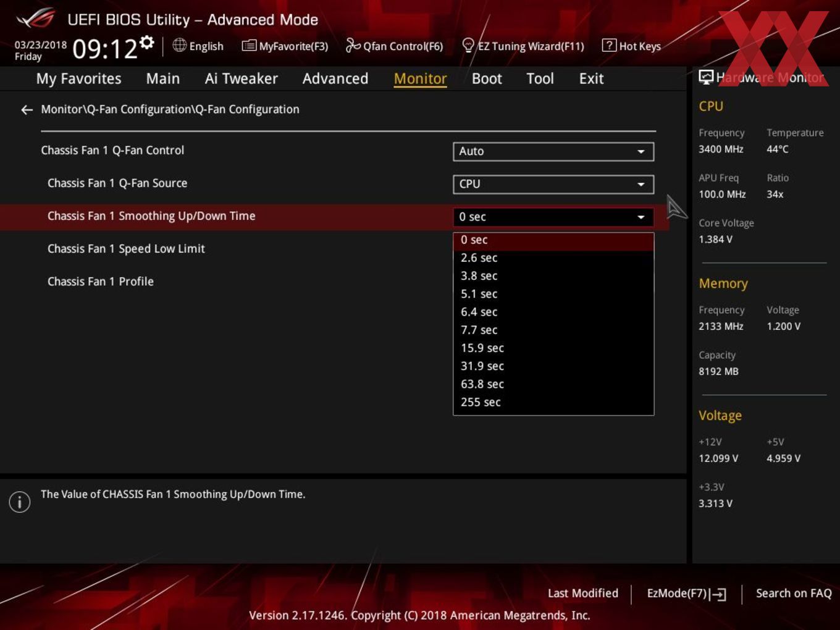Click the ROG logo
This screenshot has height=630, width=840.
(36, 19)
